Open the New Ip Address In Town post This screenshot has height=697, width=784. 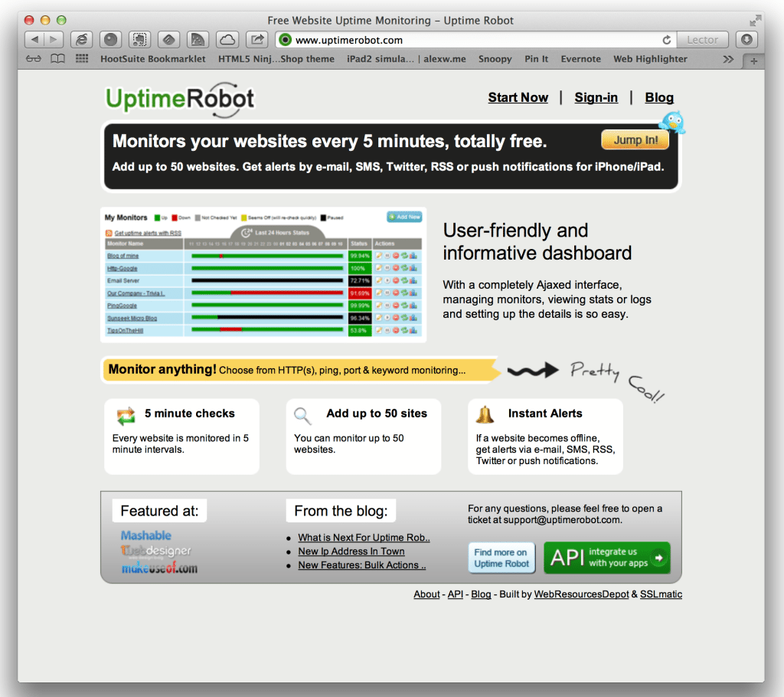[351, 551]
